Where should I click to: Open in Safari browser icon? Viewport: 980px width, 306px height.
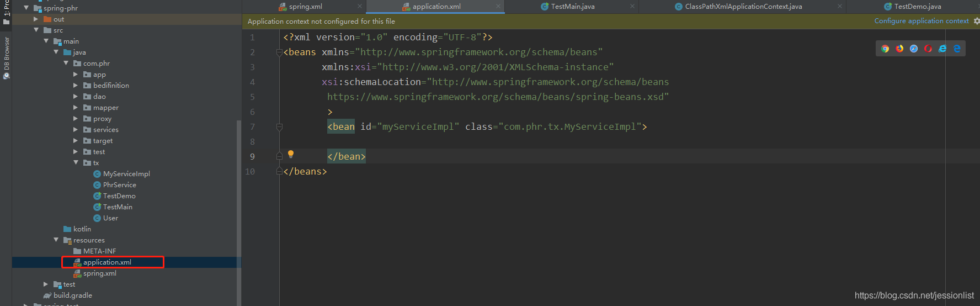(914, 49)
